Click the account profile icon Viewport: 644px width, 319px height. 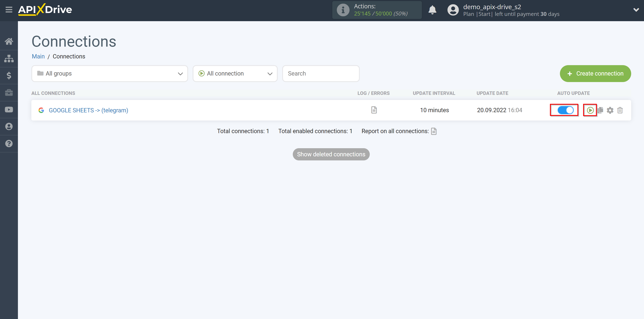click(x=453, y=10)
